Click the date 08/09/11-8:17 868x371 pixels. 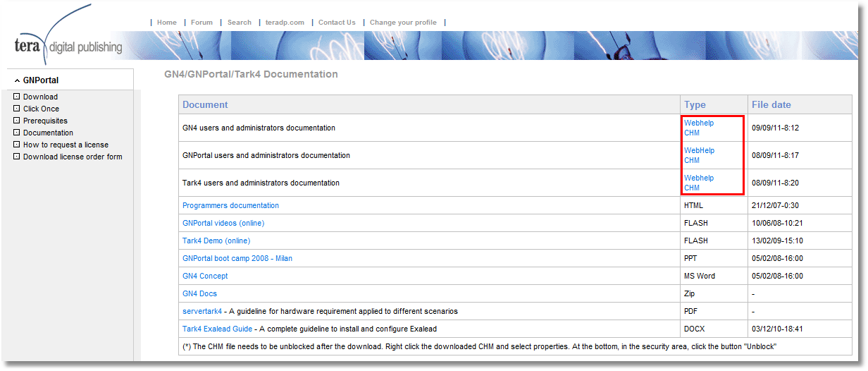(775, 155)
